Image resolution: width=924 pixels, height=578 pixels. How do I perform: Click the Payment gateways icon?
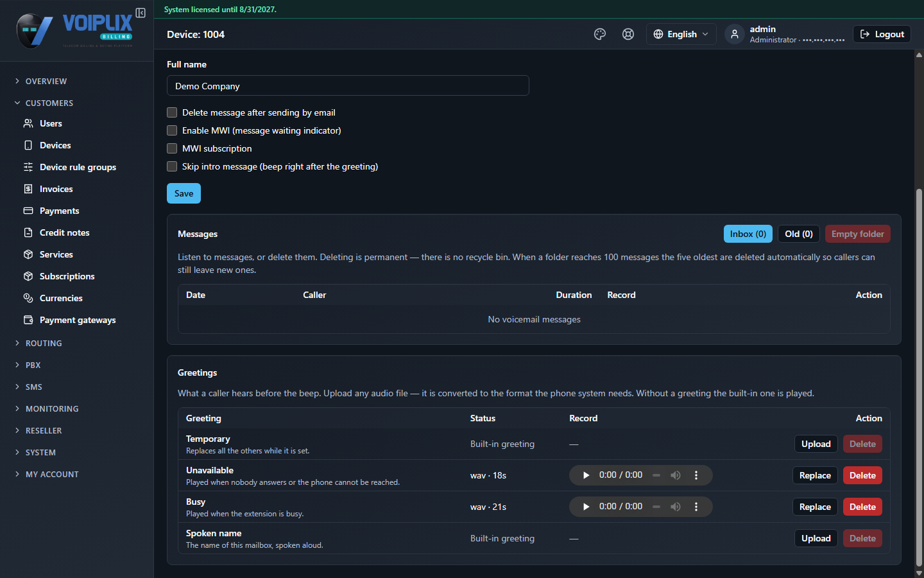pos(28,320)
